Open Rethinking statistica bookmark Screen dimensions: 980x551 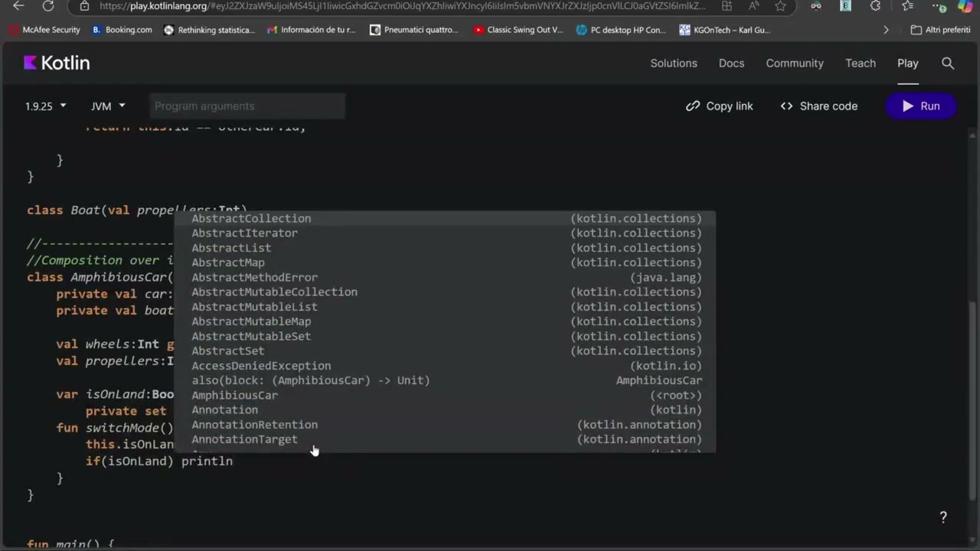[x=209, y=30]
